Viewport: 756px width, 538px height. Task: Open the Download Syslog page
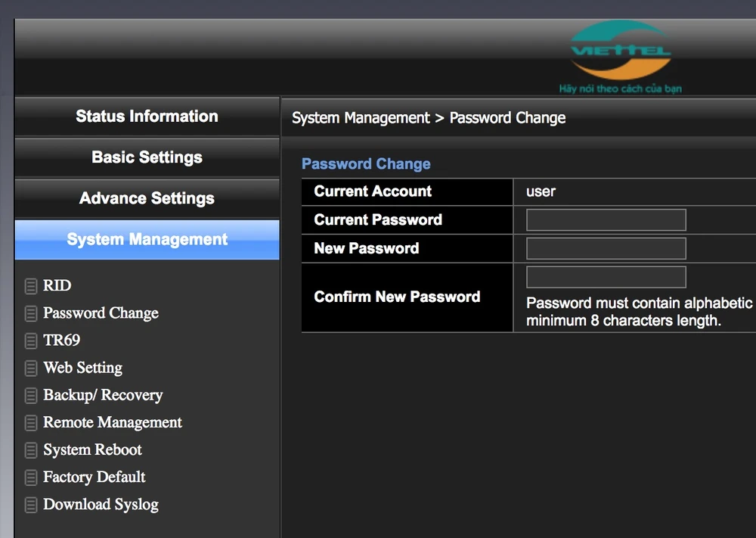101,505
